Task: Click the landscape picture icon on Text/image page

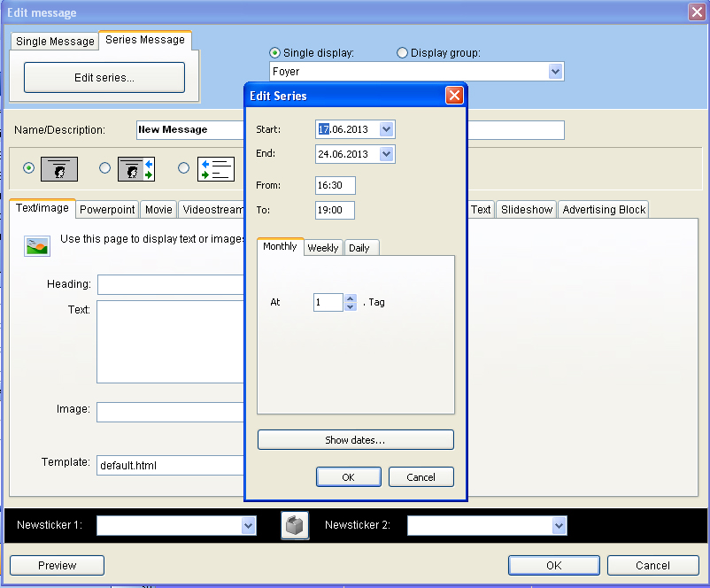Action: tap(37, 246)
